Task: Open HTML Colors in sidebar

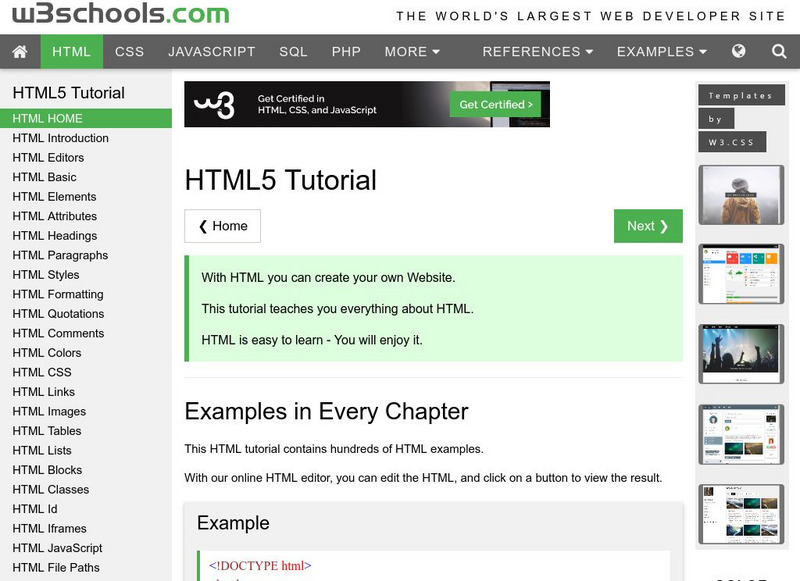Action: [86, 352]
